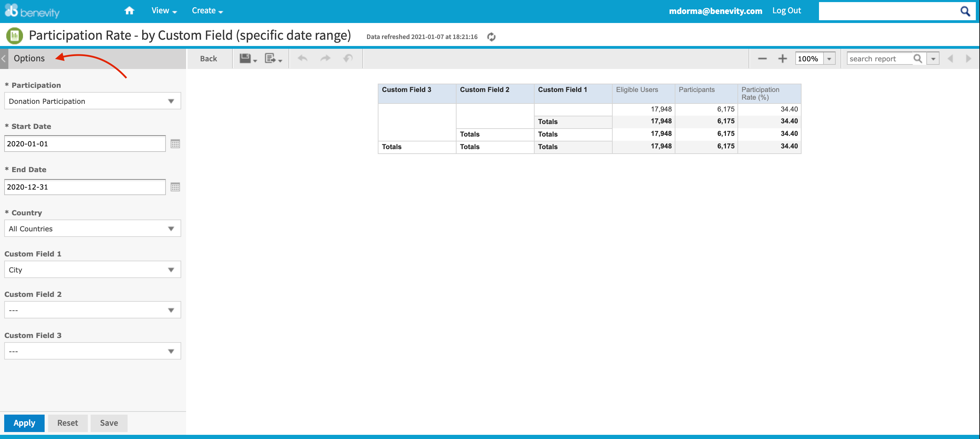980x439 pixels.
Task: Click the Data refreshed timestamp text
Action: 422,37
